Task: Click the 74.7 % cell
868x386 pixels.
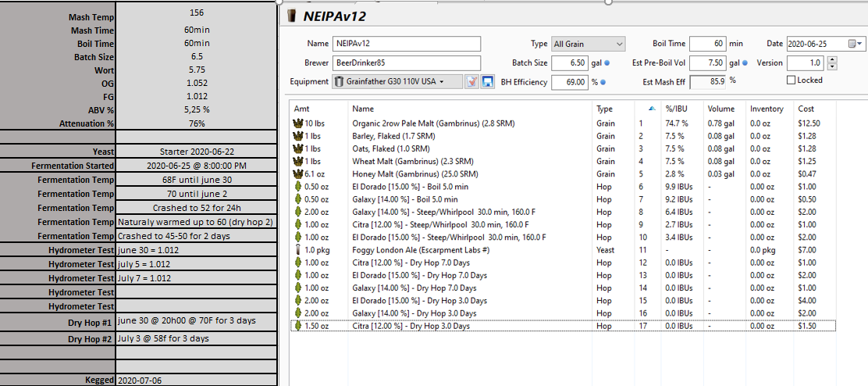Action: point(677,123)
